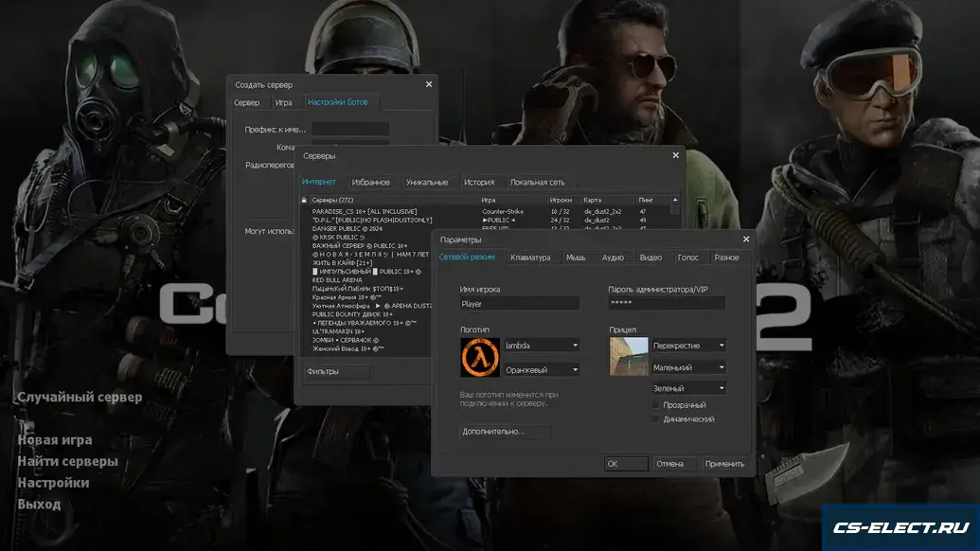Switch to the Аудио tab
Image resolution: width=980 pixels, height=551 pixels.
click(613, 258)
